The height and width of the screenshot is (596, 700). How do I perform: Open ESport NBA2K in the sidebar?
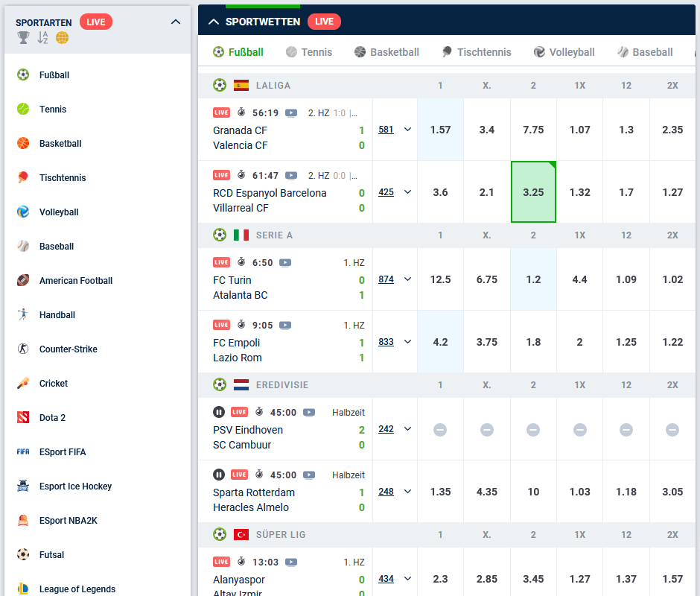[x=69, y=521]
